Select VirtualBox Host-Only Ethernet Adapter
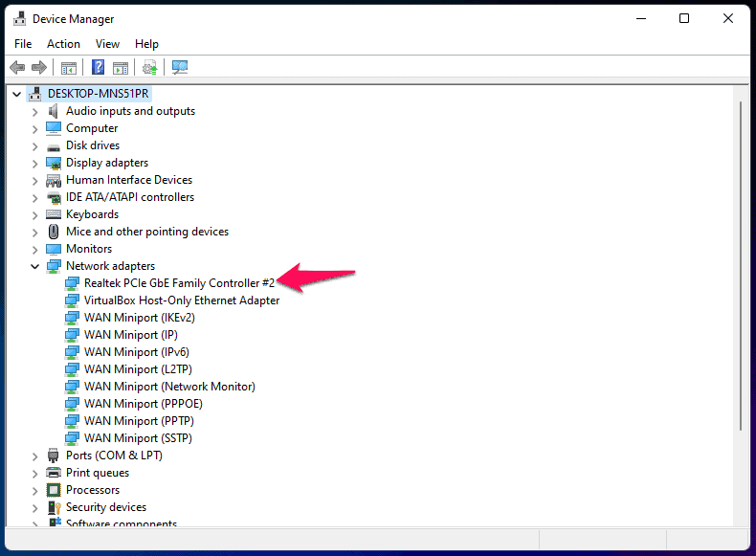756x556 pixels. tap(182, 300)
